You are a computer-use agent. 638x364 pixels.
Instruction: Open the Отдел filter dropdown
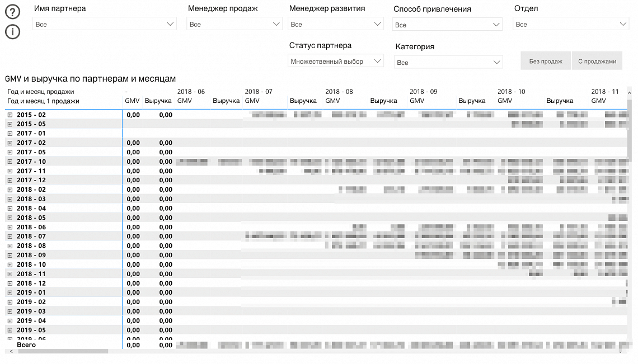click(x=570, y=25)
